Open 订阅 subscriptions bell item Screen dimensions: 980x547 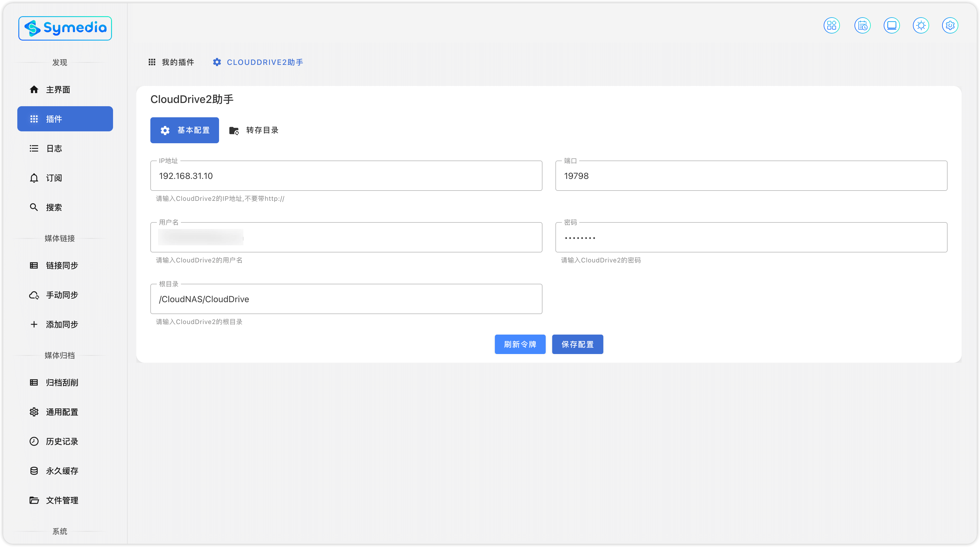(54, 178)
